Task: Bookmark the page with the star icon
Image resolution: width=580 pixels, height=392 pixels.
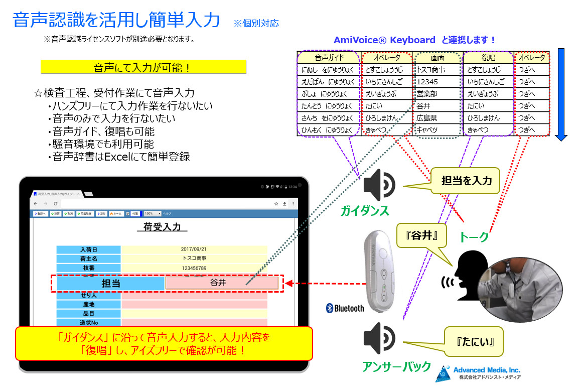Action: (276, 204)
